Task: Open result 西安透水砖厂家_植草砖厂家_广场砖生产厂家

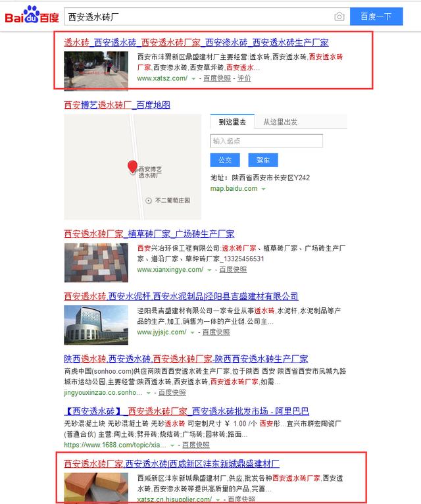Action: [x=149, y=234]
